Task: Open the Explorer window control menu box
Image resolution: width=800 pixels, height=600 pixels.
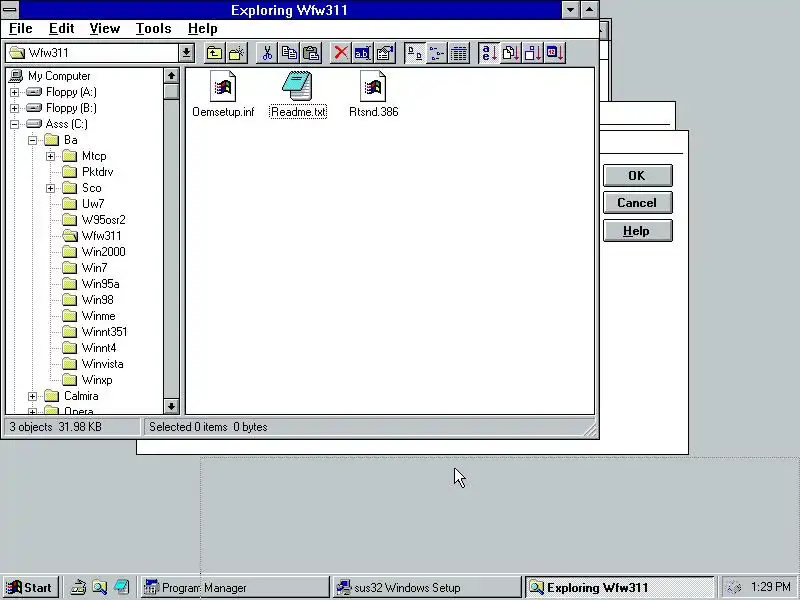Action: (10, 9)
